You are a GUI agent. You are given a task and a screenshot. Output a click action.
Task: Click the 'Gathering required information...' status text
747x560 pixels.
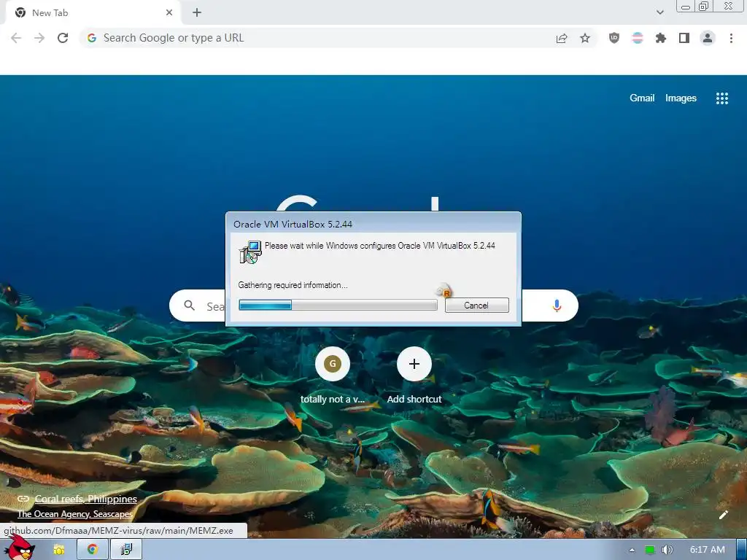[293, 285]
